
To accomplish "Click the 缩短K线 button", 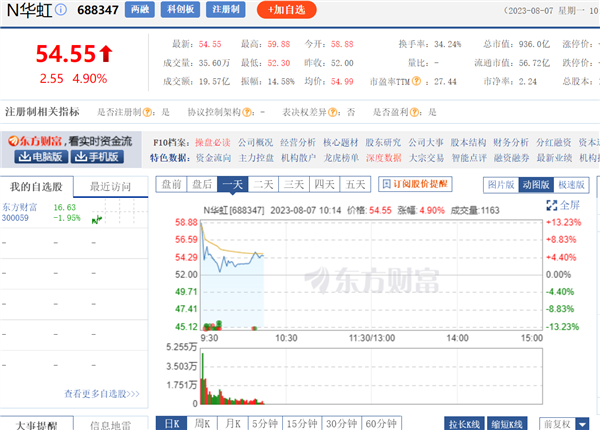I will [x=507, y=424].
